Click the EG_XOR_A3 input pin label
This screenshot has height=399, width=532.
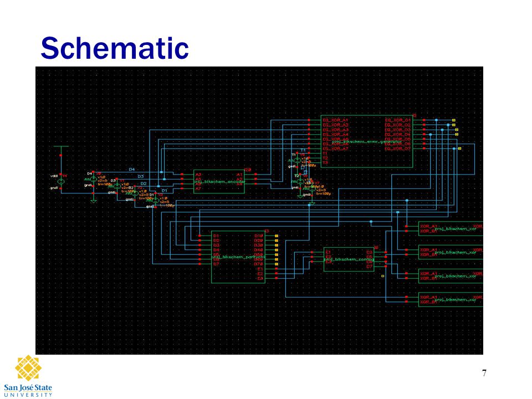point(335,130)
